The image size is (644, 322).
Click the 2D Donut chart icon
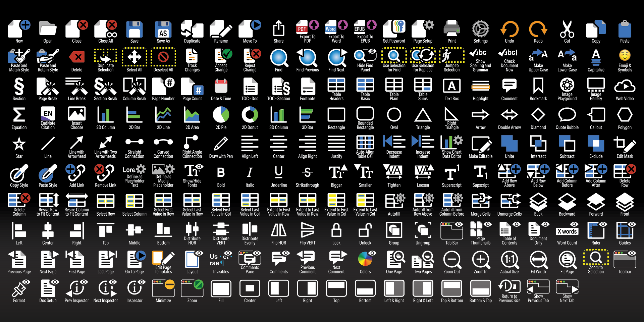coord(250,115)
